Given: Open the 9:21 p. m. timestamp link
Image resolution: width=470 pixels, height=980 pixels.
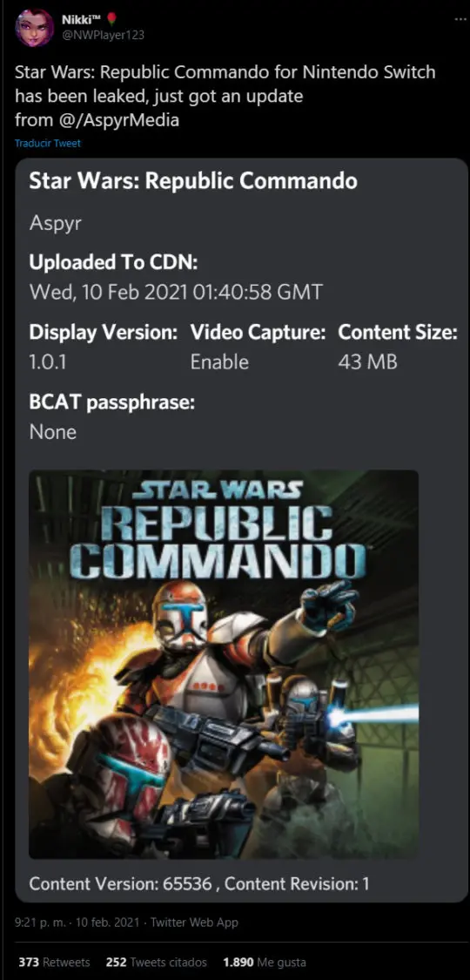Looking at the screenshot, I should pyautogui.click(x=37, y=922).
